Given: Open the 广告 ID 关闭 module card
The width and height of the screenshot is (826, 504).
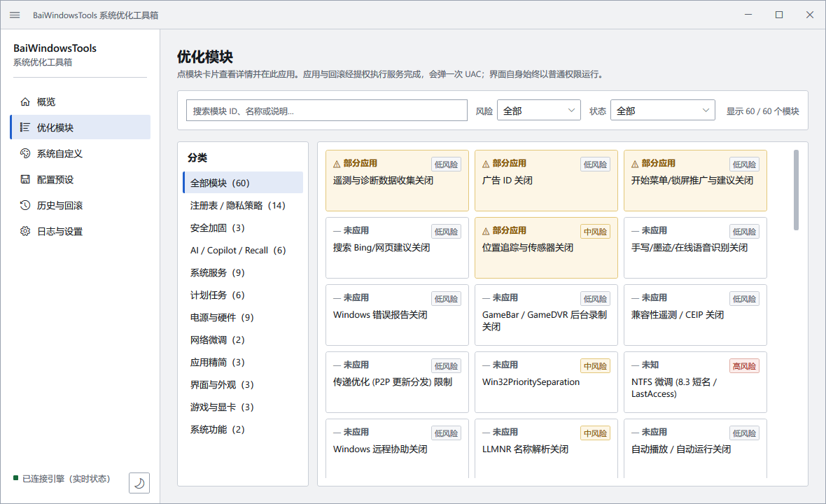Looking at the screenshot, I should click(x=546, y=181).
